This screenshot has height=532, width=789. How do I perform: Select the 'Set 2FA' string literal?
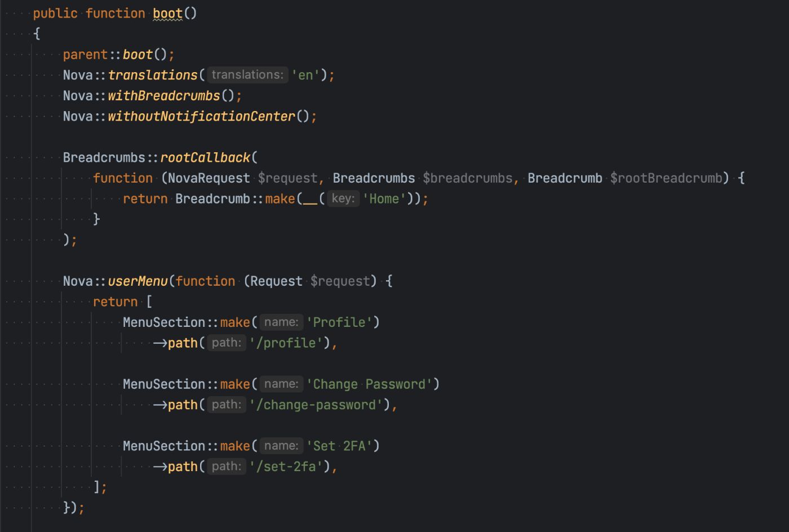(x=340, y=446)
